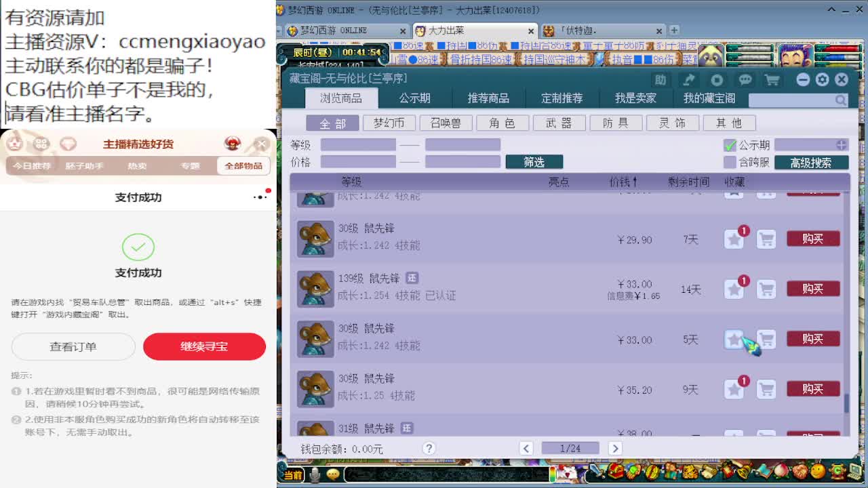
Task: Open the 藏宝阁 gear settings icon
Action: pyautogui.click(x=823, y=79)
